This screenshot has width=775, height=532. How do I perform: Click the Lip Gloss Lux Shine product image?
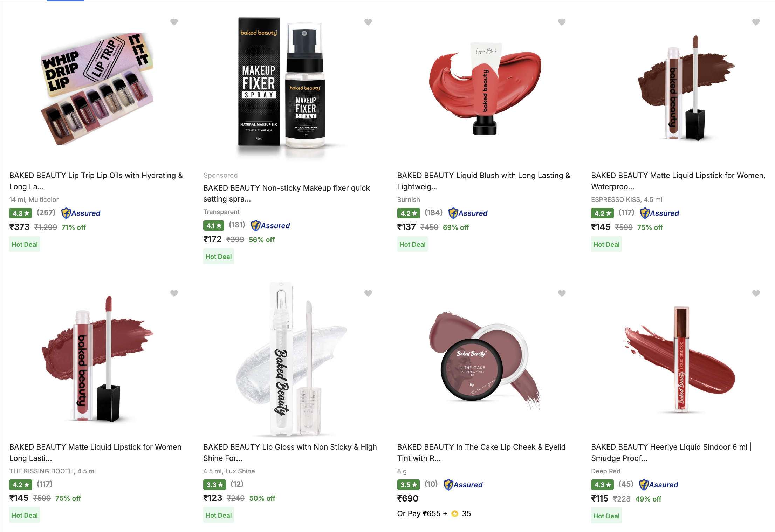(291, 359)
